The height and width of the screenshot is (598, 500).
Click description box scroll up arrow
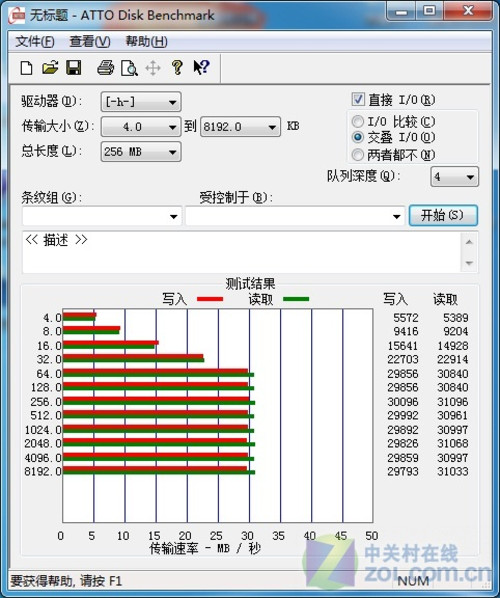[469, 242]
